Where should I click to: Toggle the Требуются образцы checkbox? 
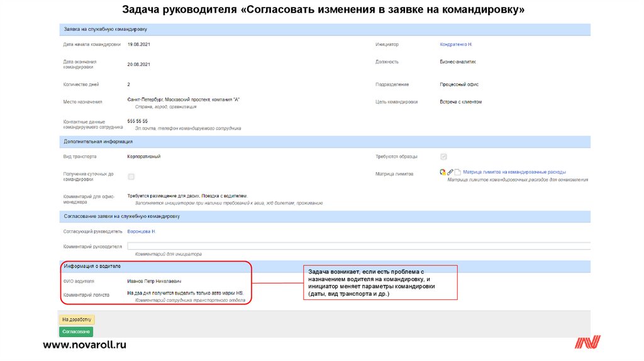[x=443, y=157]
